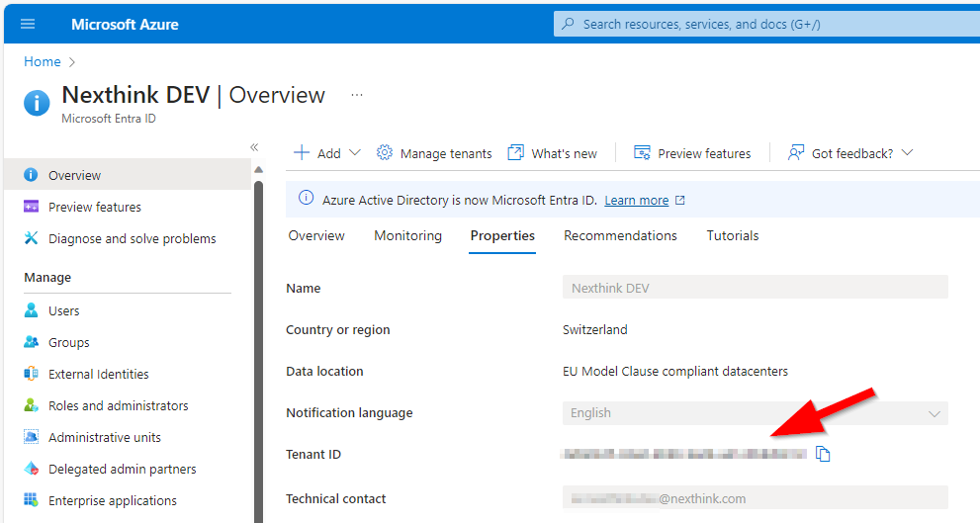Open Delegated admin partners
Screen dimensions: 980x523
122,469
